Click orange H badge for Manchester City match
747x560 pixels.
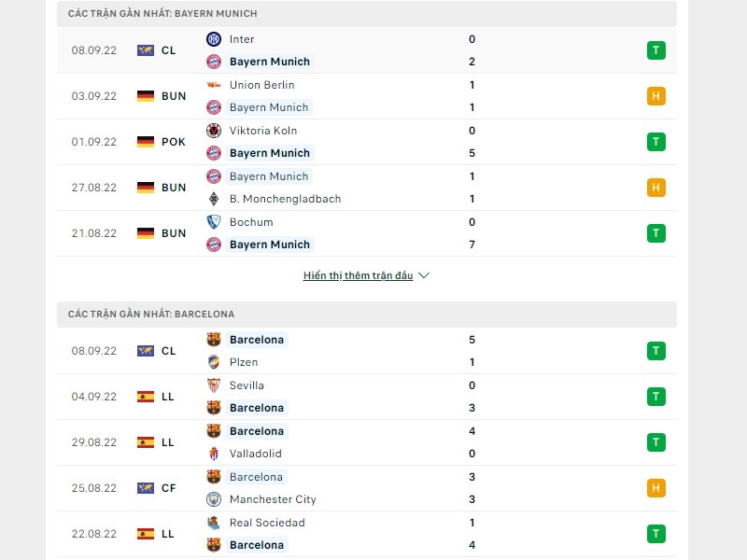click(655, 488)
